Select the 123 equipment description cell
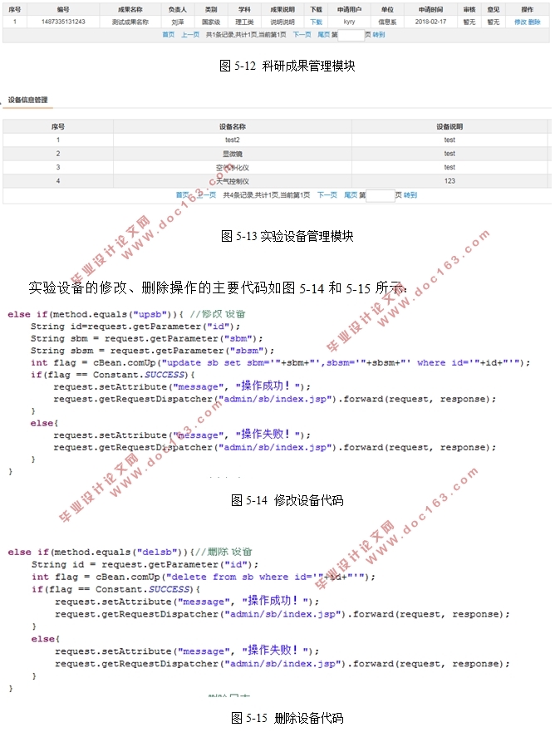The image size is (560, 737). point(449,181)
